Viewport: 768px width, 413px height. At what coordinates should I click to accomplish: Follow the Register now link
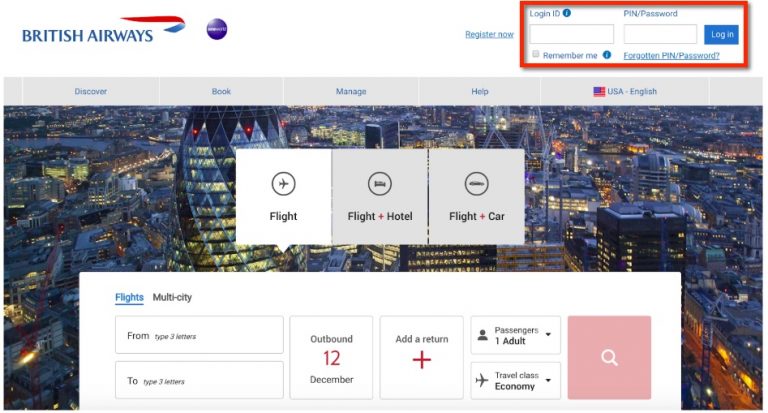point(489,34)
